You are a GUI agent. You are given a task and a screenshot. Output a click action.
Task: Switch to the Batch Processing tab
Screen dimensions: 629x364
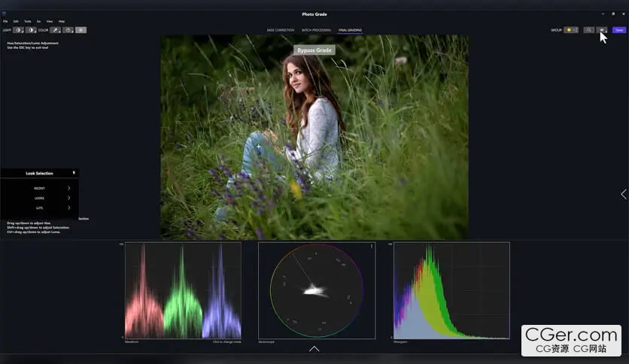(x=316, y=30)
